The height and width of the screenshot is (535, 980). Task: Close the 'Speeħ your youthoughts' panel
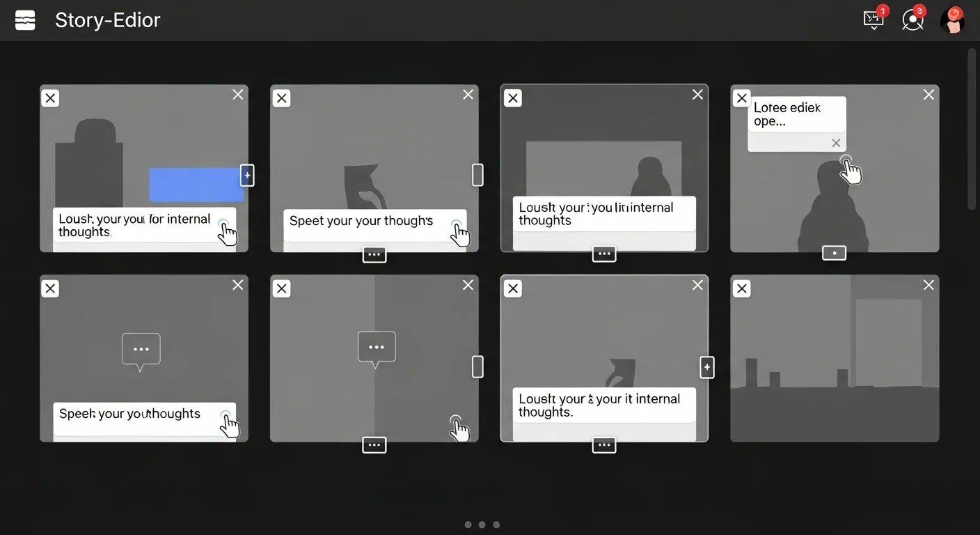(238, 284)
